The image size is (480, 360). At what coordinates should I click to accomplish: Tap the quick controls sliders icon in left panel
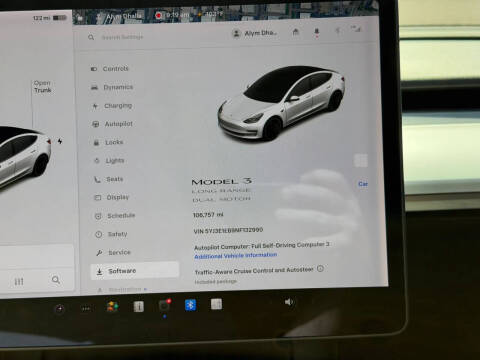point(19,282)
